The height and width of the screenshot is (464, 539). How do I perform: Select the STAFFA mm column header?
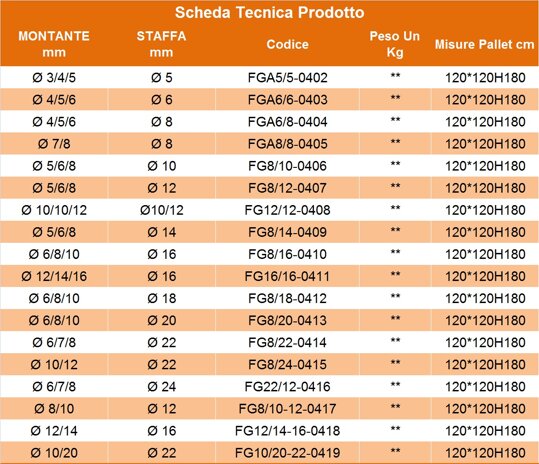161,44
